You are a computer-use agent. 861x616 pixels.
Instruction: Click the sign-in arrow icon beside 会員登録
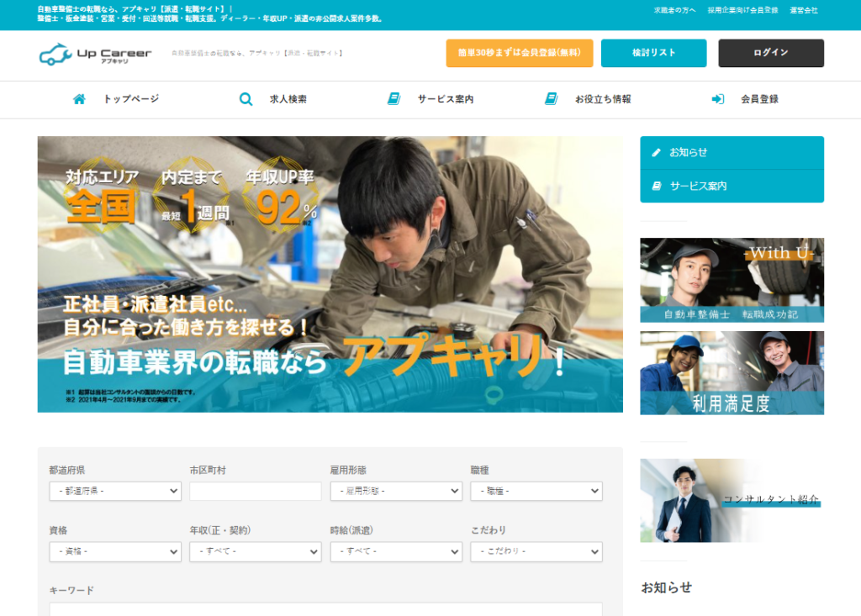[718, 99]
